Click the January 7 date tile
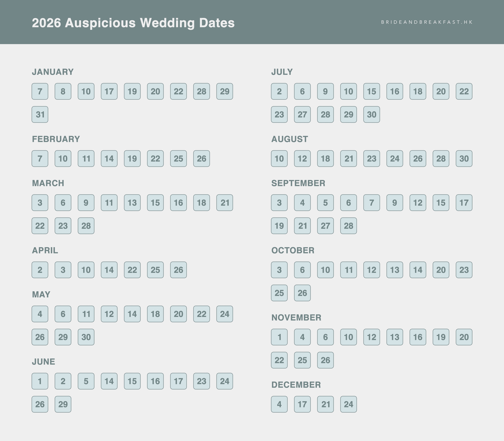The image size is (504, 441). pos(40,91)
